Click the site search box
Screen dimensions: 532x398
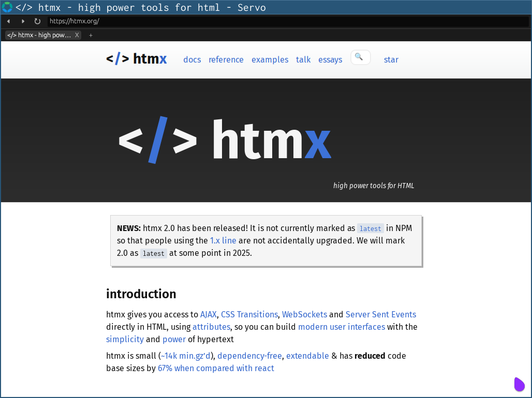coord(361,57)
